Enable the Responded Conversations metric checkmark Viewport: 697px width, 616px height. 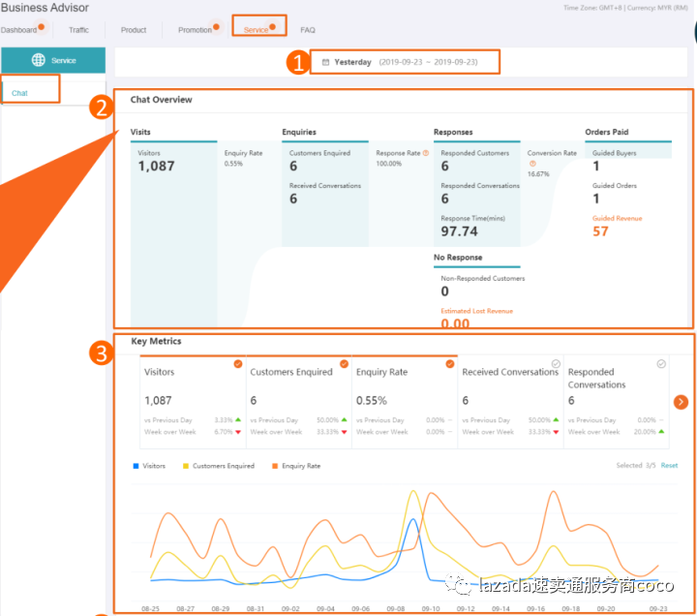point(661,364)
